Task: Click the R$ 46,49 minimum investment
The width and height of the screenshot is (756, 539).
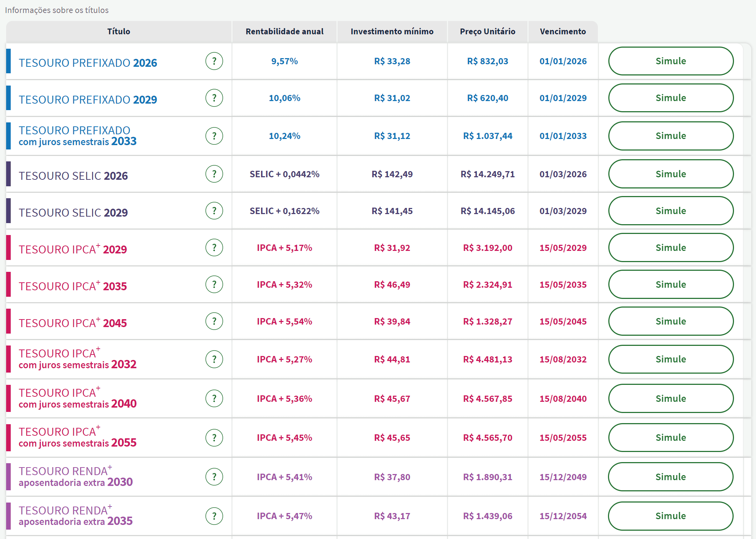Action: coord(392,285)
